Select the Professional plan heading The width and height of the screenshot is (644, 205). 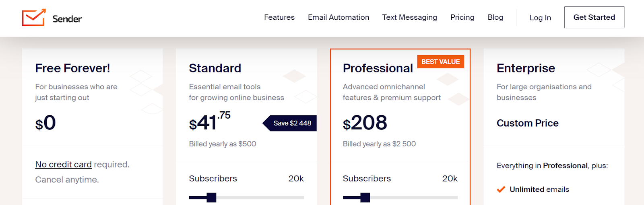tap(378, 68)
